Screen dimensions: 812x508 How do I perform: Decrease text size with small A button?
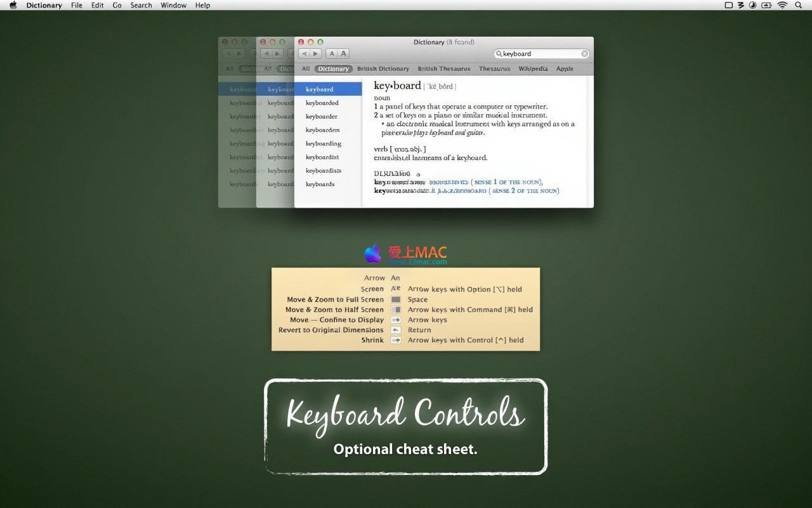tap(332, 54)
